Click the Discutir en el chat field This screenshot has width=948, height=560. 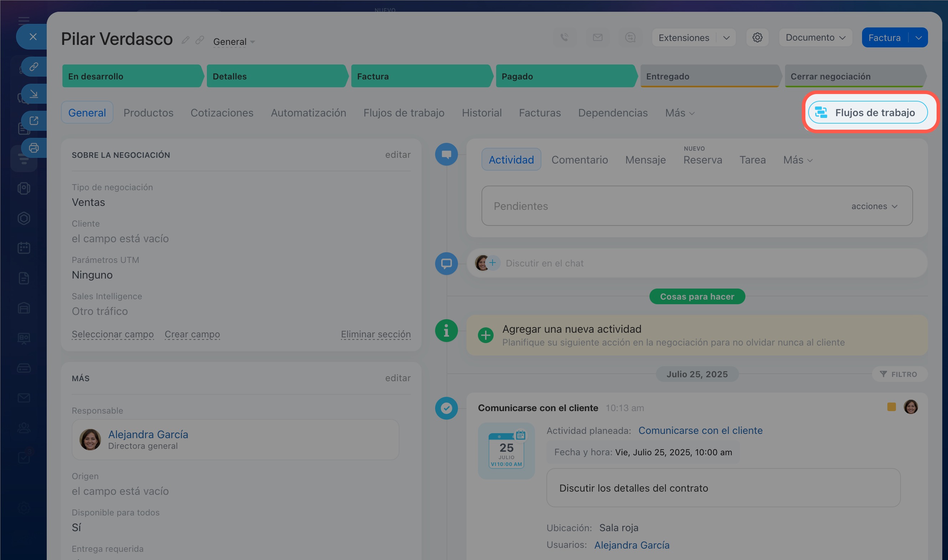[544, 263]
